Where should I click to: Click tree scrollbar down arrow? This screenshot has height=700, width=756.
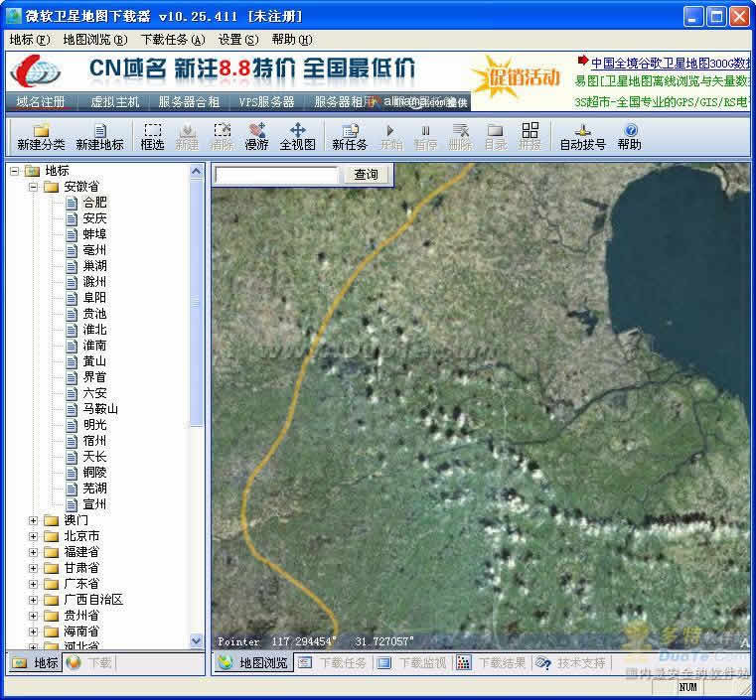pos(197,640)
